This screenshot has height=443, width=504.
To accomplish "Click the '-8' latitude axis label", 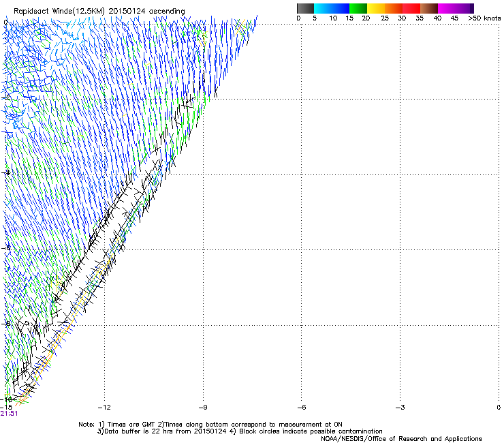I will [5, 323].
